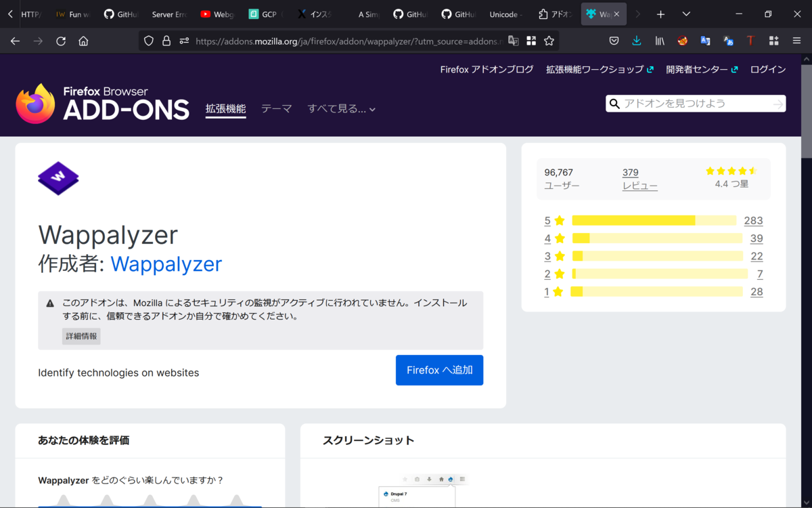Screen dimensions: 812x508
Task: Switch to the X インス tab
Action: coord(315,14)
